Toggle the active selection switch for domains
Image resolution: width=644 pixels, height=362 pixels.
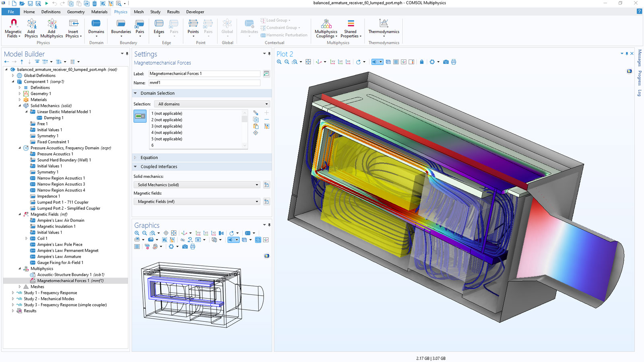tap(140, 116)
